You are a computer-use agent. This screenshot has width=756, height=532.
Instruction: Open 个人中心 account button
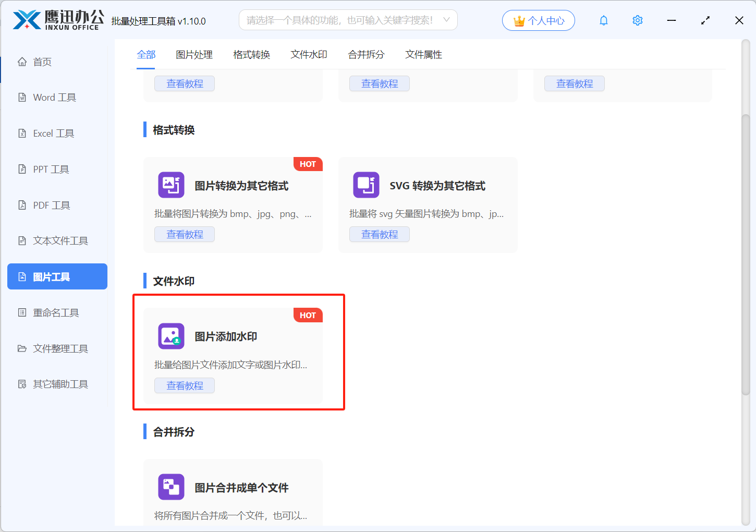click(x=539, y=20)
